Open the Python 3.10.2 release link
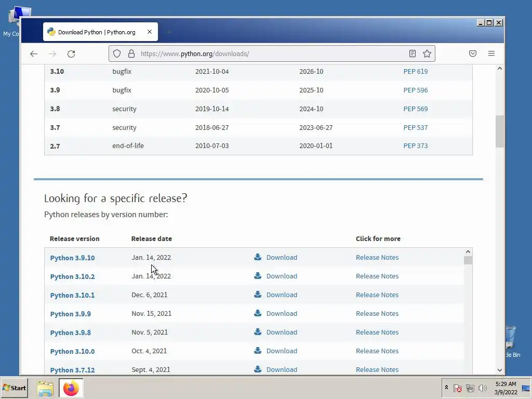Screen dimensions: 532x399 tap(72, 276)
